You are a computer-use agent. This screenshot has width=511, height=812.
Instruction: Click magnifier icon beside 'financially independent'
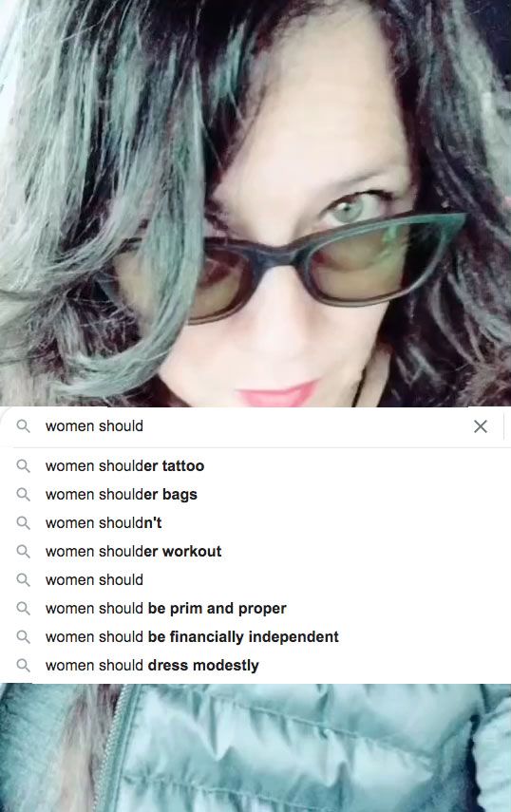pyautogui.click(x=24, y=636)
